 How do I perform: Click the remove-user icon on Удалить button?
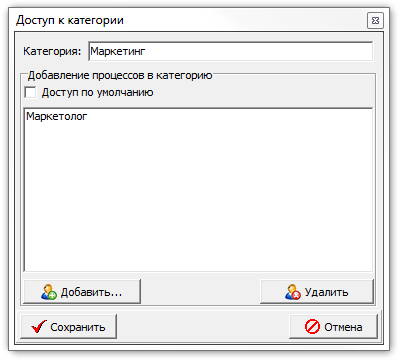(293, 292)
